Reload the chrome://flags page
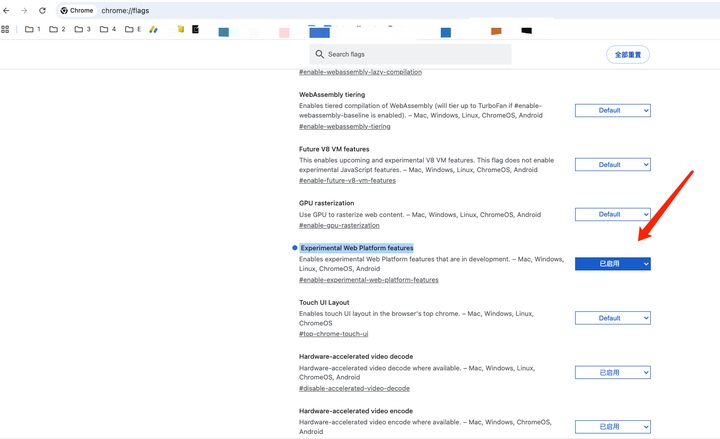 [42, 10]
